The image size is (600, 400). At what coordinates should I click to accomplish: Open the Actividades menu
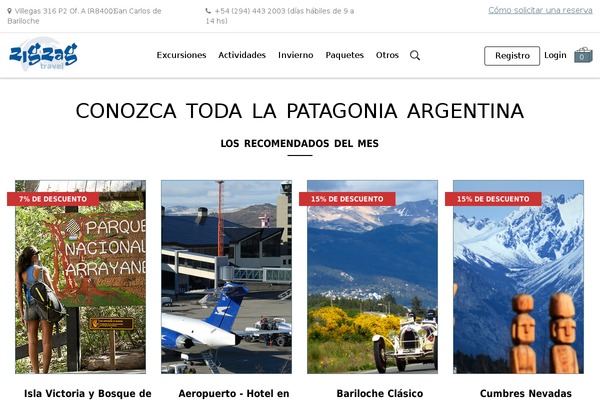pyautogui.click(x=242, y=55)
